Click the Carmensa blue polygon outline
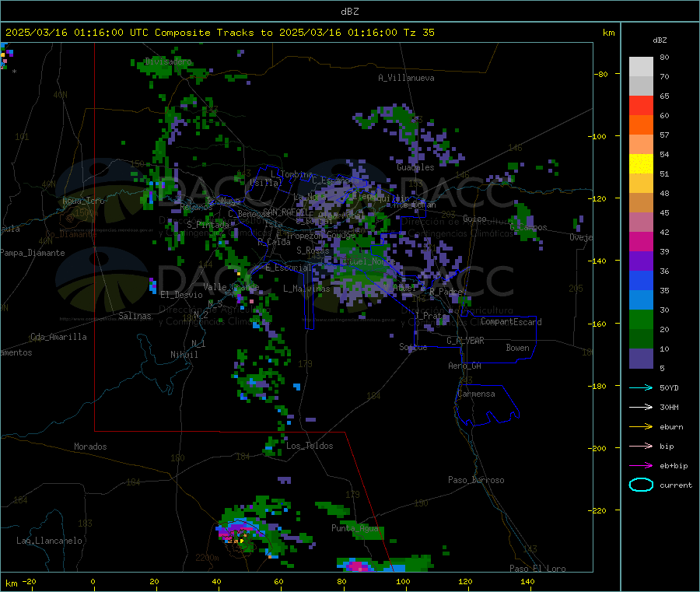The height and width of the screenshot is (592, 700). [488, 405]
